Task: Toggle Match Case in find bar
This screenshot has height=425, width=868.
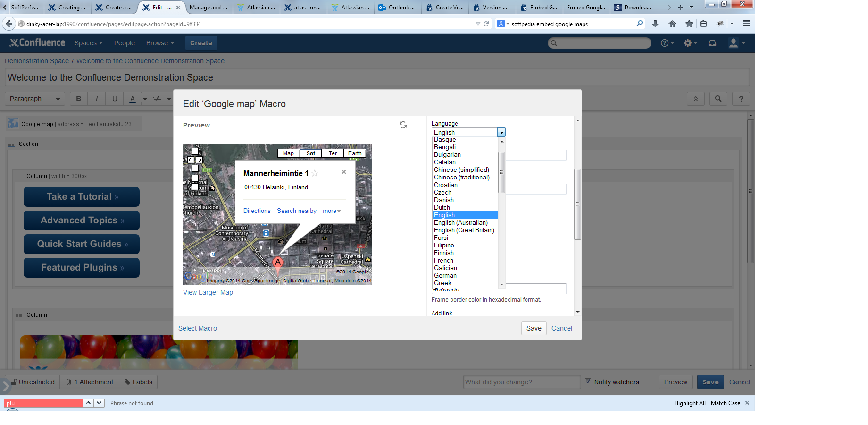Action: pos(726,403)
